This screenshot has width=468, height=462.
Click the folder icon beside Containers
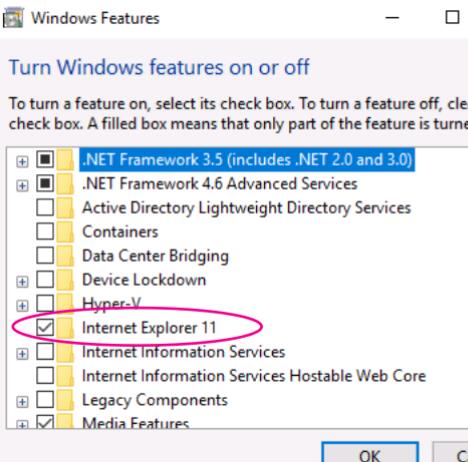(65, 232)
